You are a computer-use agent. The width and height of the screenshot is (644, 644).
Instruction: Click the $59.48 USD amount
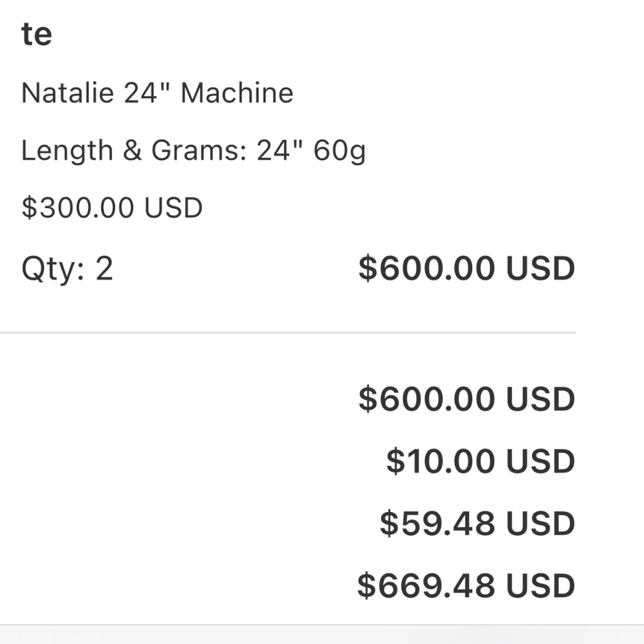click(x=477, y=524)
